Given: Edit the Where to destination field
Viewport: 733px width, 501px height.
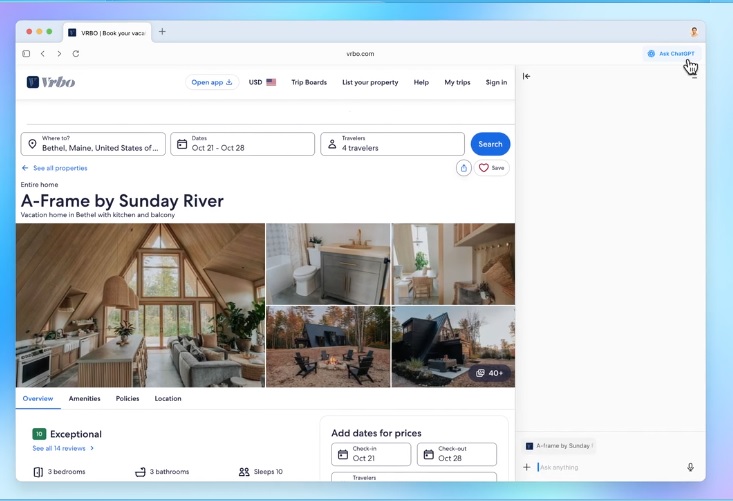Looking at the screenshot, I should pos(93,144).
